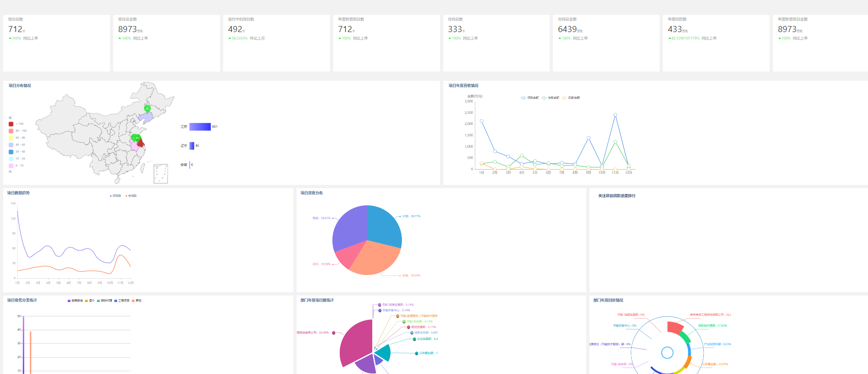Toggle the '> 100' red map legend swatch

(x=11, y=124)
